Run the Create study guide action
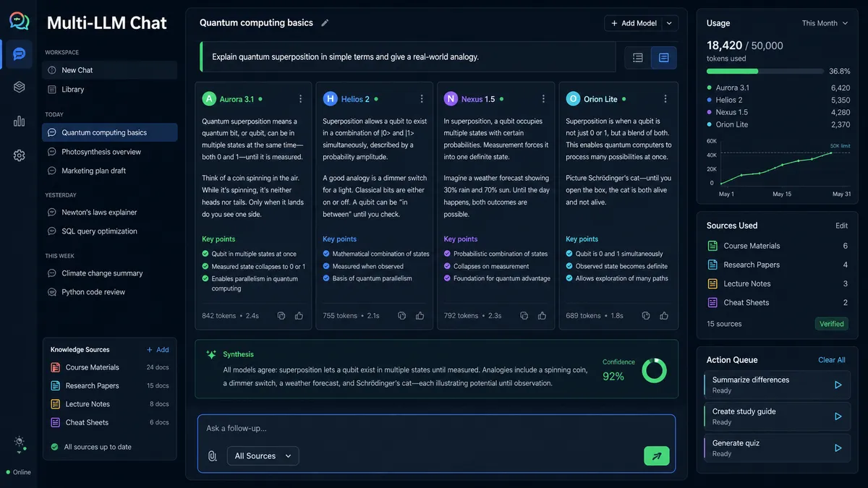This screenshot has width=868, height=488. point(838,416)
